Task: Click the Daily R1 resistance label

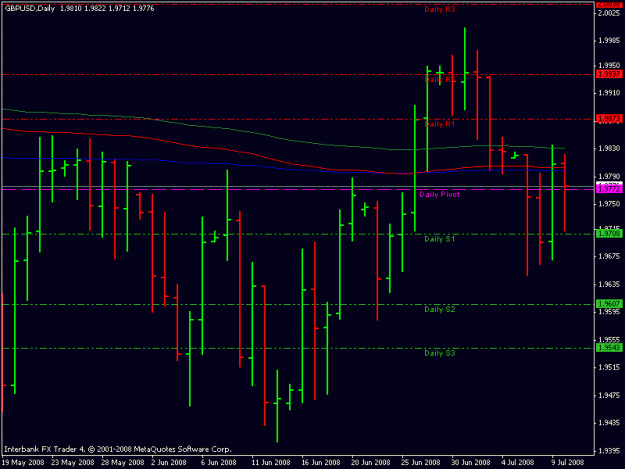Action: tap(439, 124)
